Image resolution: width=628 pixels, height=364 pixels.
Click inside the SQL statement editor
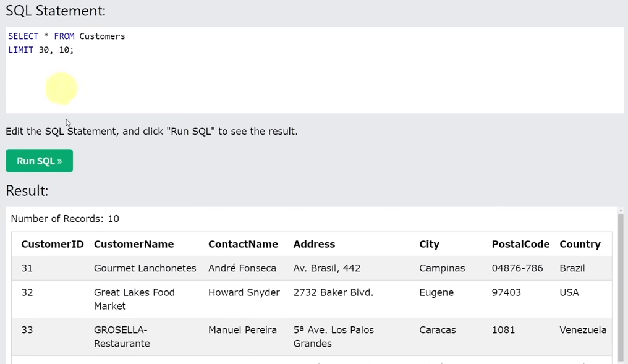coord(315,70)
